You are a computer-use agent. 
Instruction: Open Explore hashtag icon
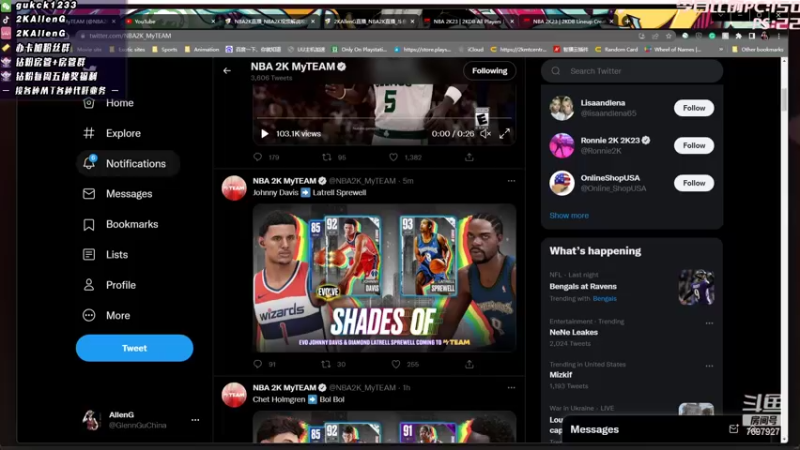tap(89, 133)
